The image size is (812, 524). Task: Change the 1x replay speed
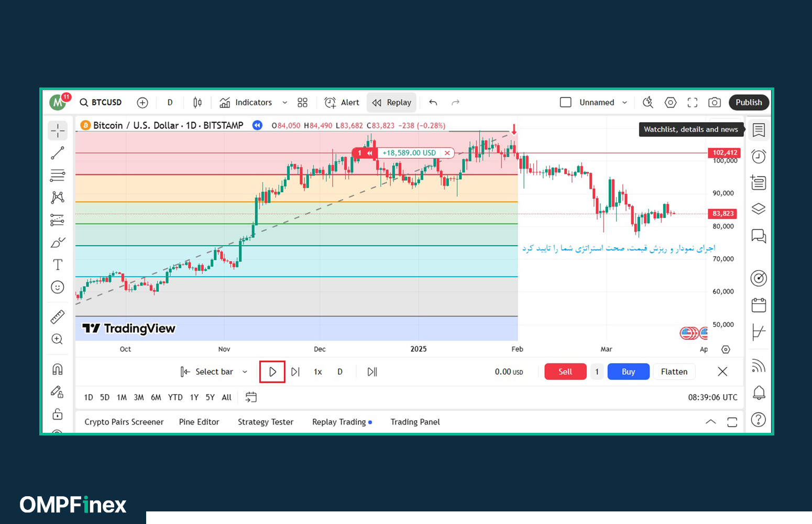point(318,372)
